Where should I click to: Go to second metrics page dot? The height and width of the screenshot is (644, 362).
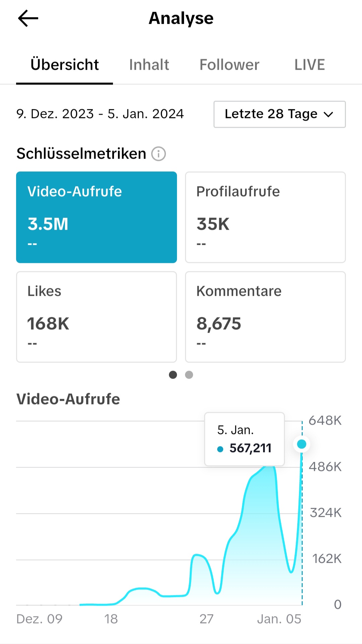(189, 375)
